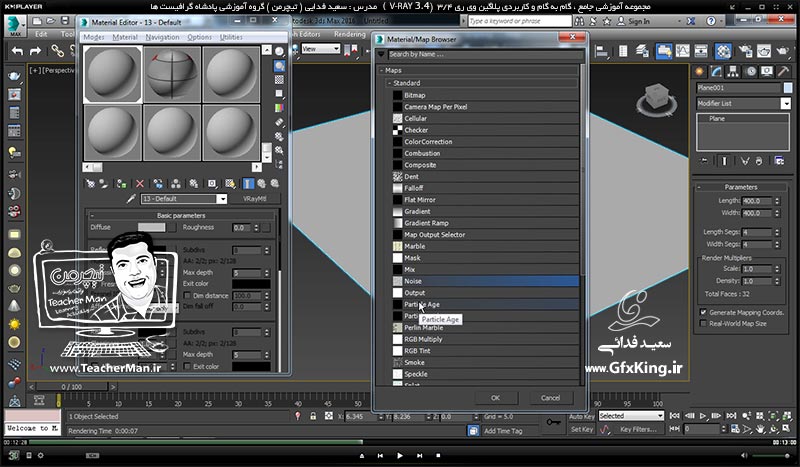Click the Key Filters button
The height and width of the screenshot is (467, 800).
coord(638,429)
